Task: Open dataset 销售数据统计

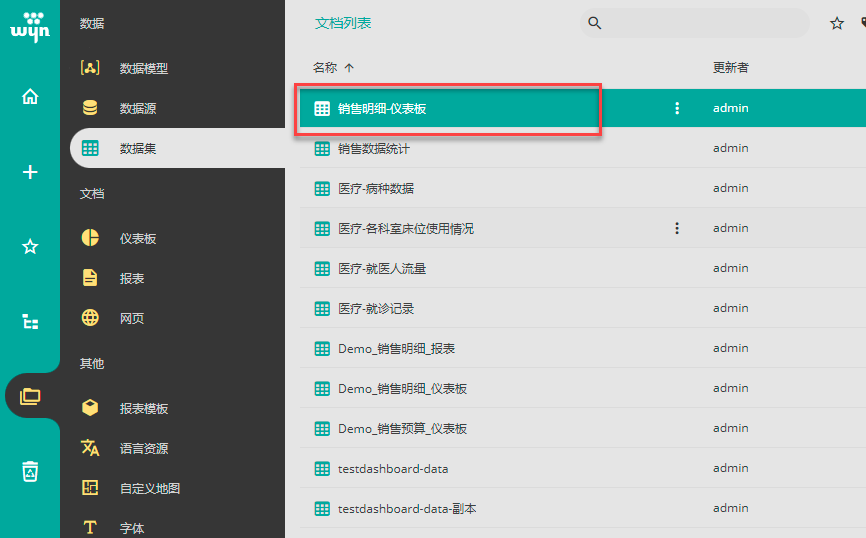Action: tap(374, 148)
